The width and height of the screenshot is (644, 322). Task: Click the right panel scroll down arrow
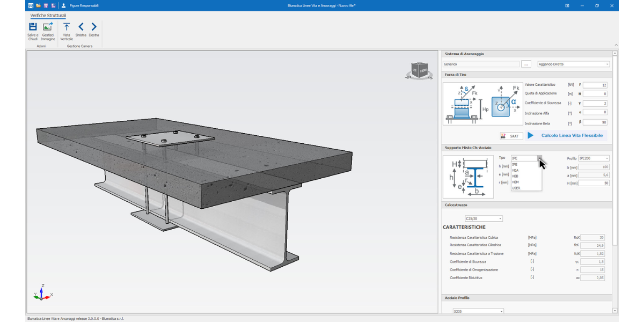(x=615, y=311)
